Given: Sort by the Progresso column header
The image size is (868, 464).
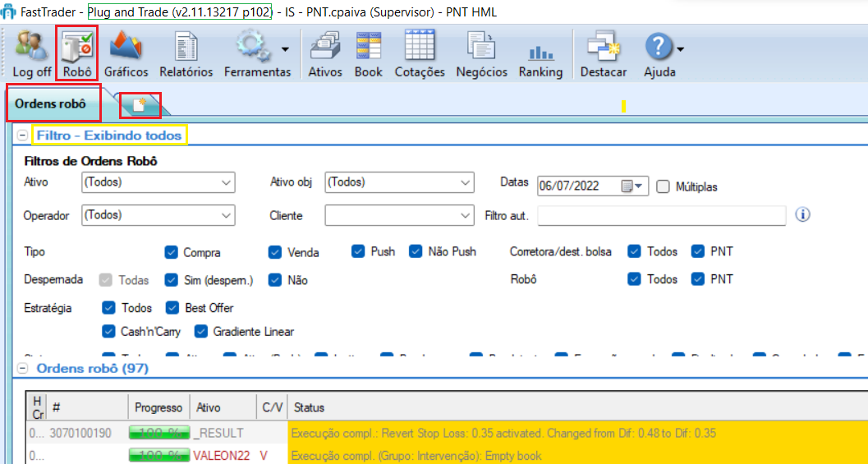Looking at the screenshot, I should click(158, 407).
